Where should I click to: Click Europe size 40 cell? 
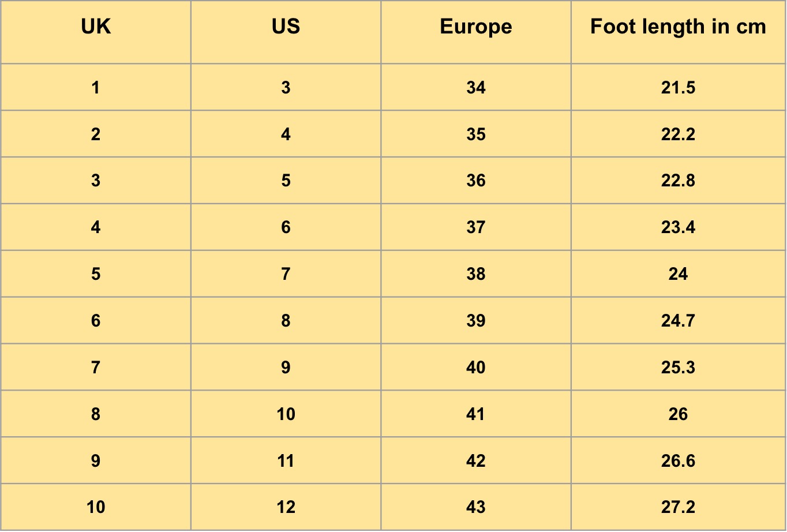[x=475, y=368]
